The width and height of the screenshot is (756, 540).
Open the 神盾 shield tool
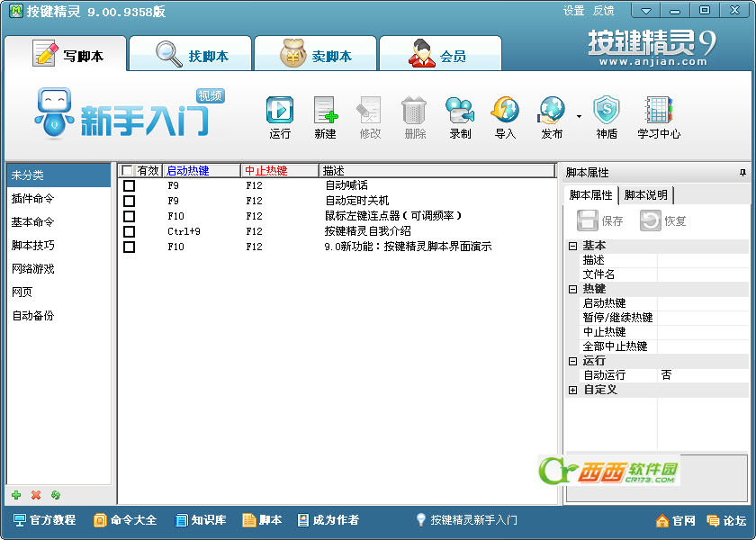click(x=607, y=111)
